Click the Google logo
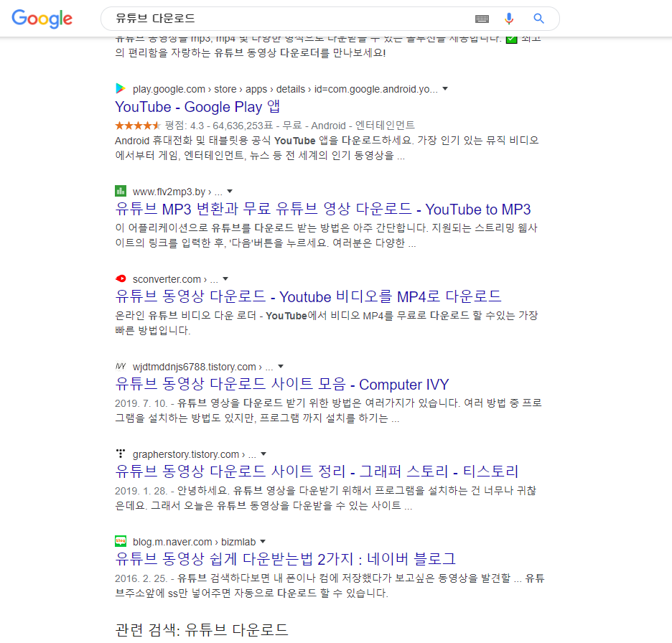Screen dimensions: 672x643 click(42, 19)
